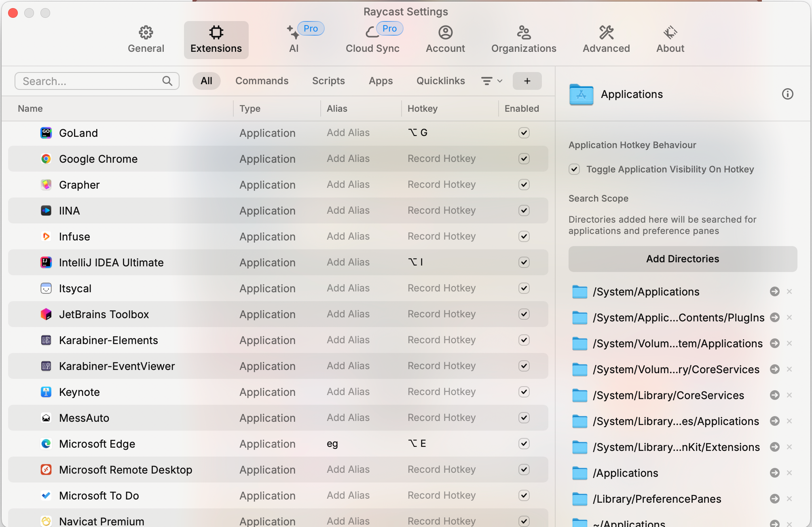Image resolution: width=812 pixels, height=527 pixels.
Task: Click the GoLand app icon
Action: point(46,133)
